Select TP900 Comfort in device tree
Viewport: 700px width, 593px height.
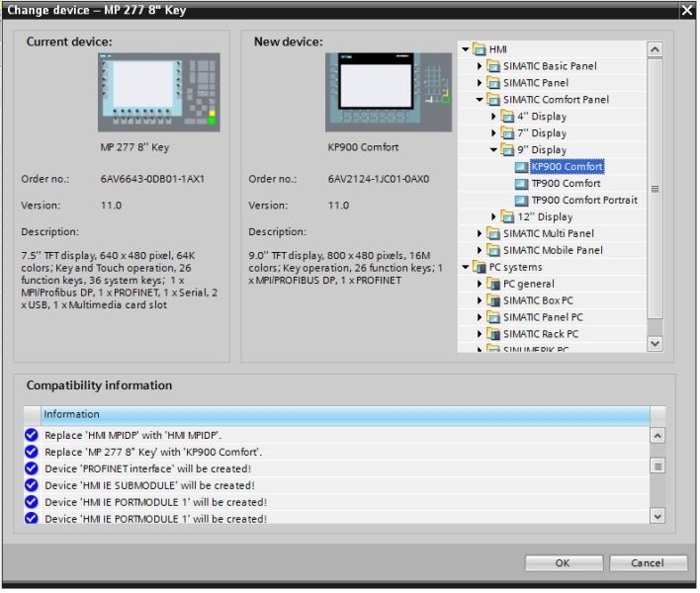tap(568, 184)
